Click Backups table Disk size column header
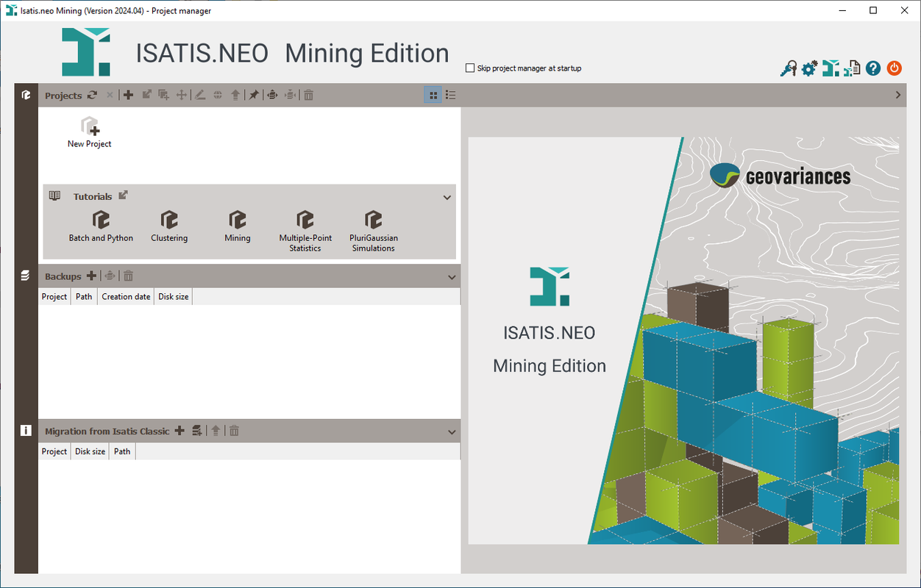Viewport: 921px width, 588px height. 174,296
